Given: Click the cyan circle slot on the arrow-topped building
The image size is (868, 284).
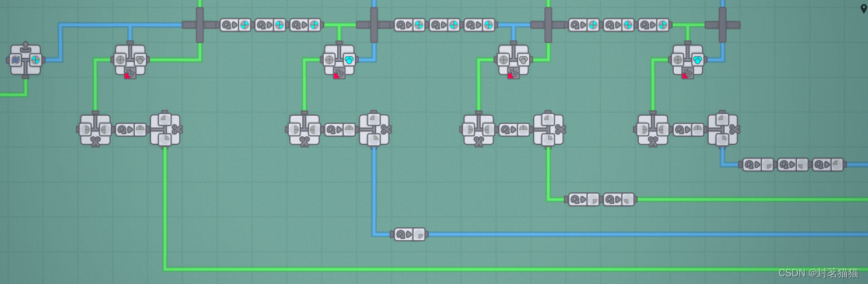Looking at the screenshot, I should (36, 60).
